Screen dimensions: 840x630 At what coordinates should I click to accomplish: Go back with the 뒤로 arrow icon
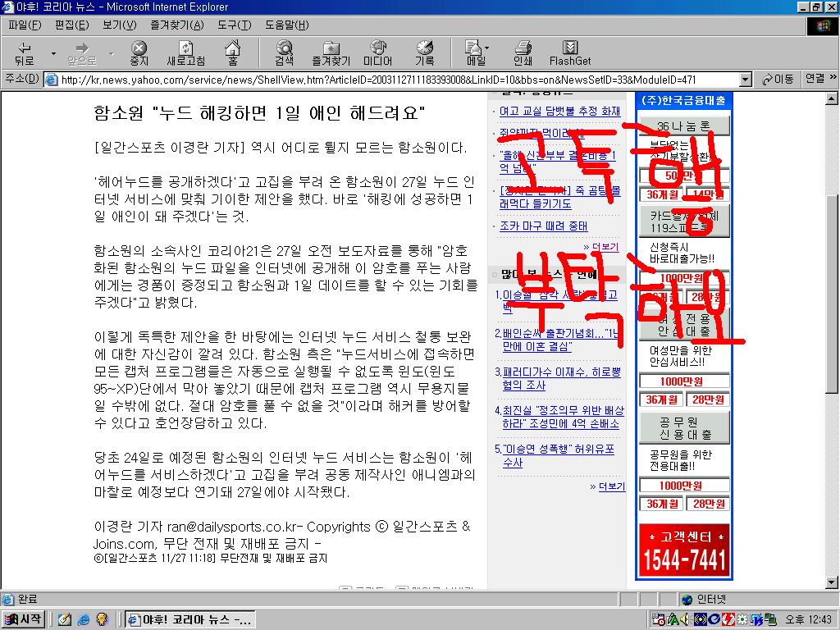24,48
